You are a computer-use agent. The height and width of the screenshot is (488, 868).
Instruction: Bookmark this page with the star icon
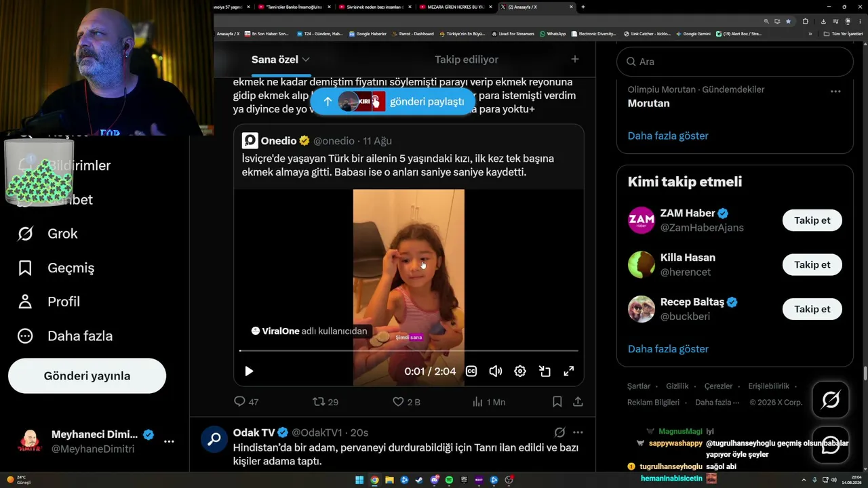click(x=788, y=21)
